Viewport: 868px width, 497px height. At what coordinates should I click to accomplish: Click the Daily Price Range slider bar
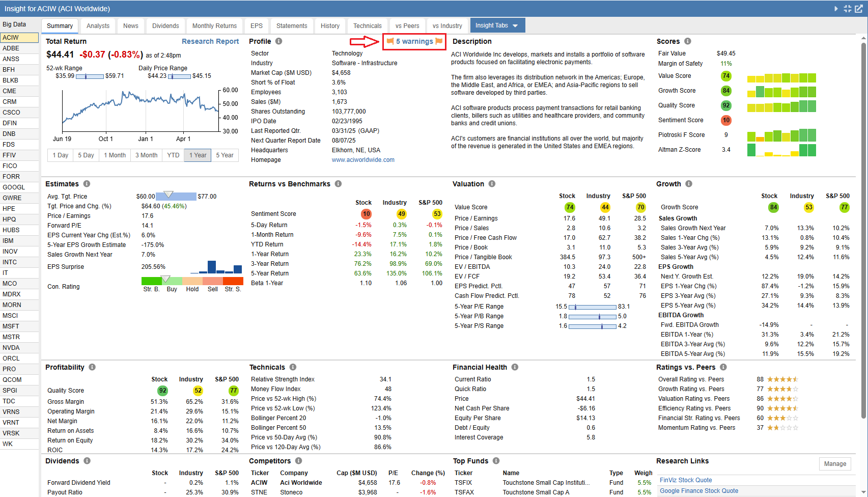click(x=180, y=76)
